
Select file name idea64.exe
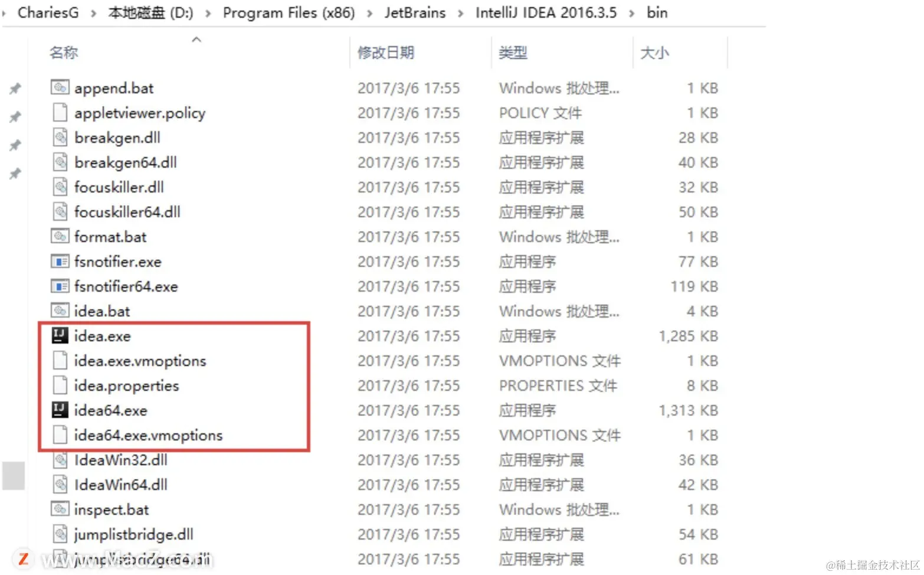111,410
